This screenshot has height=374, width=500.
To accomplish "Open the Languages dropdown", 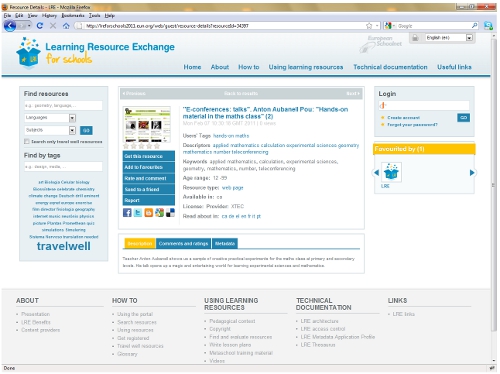I will [50, 118].
